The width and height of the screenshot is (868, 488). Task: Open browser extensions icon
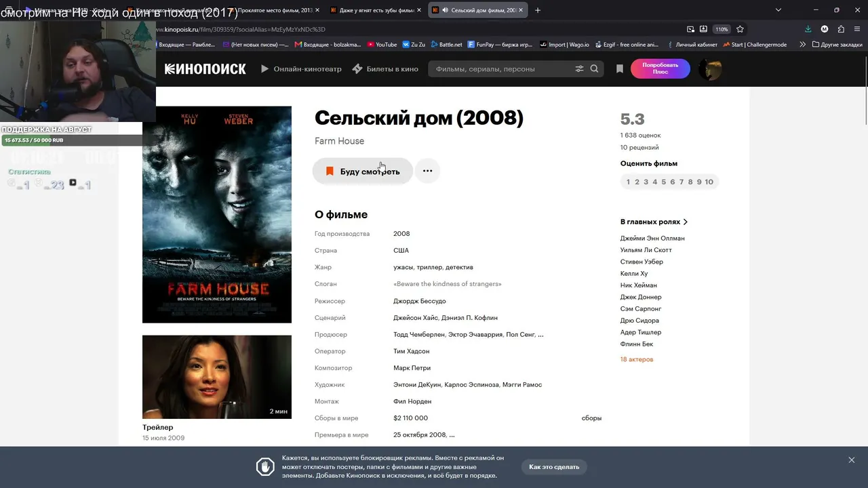(841, 29)
